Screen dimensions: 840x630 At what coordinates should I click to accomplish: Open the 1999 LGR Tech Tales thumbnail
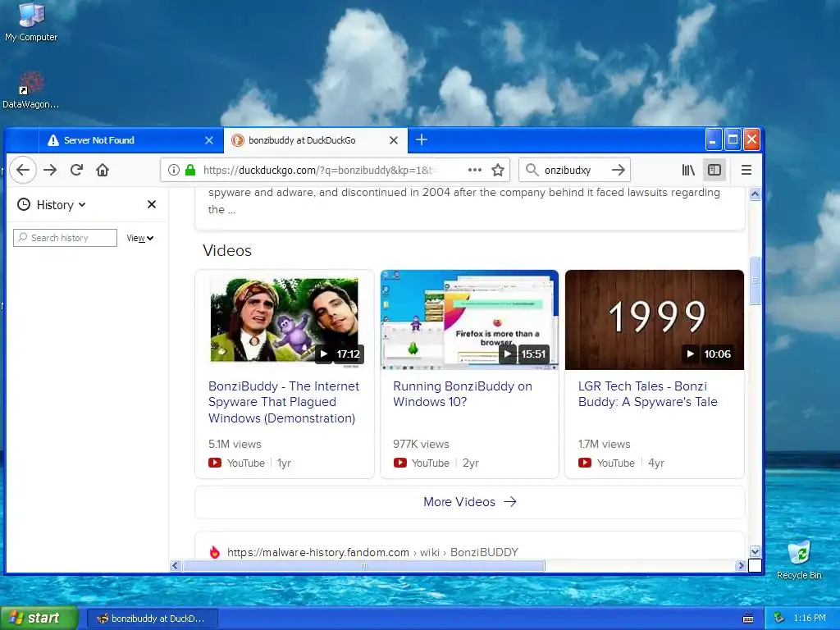coord(654,320)
